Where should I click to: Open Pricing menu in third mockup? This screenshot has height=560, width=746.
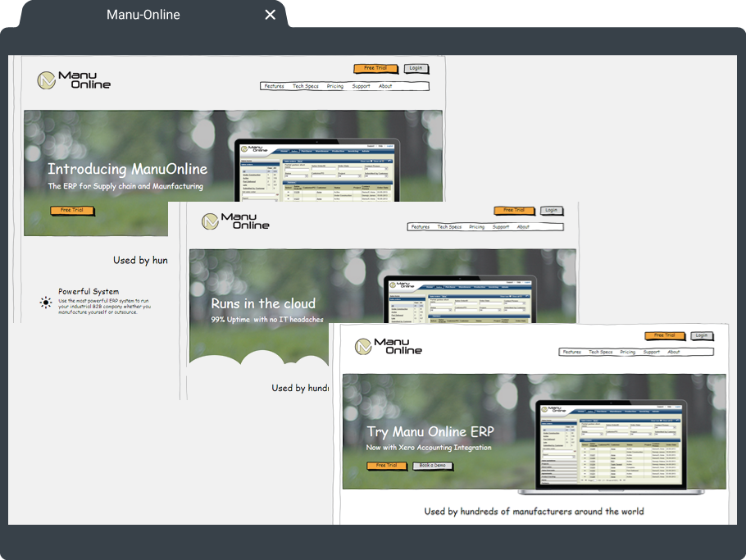point(627,352)
